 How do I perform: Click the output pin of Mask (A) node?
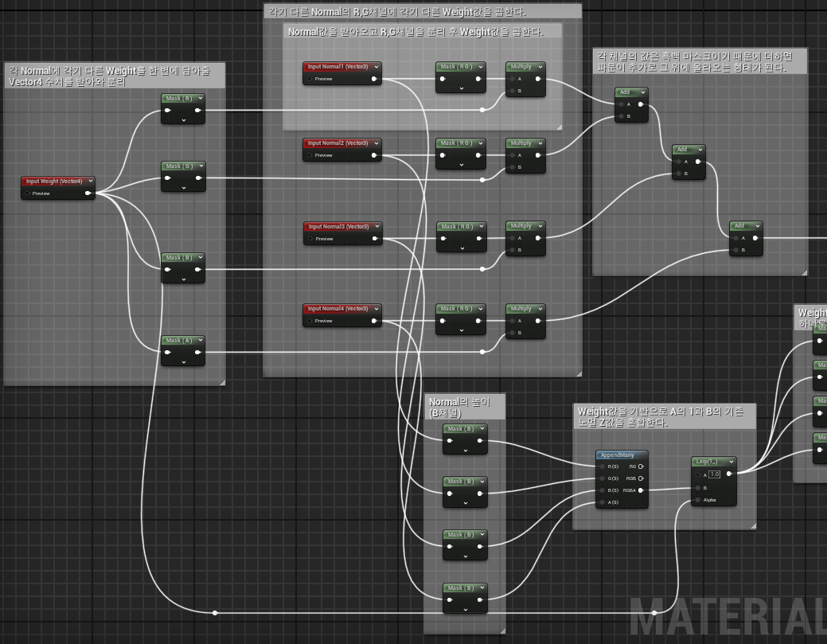tap(197, 353)
